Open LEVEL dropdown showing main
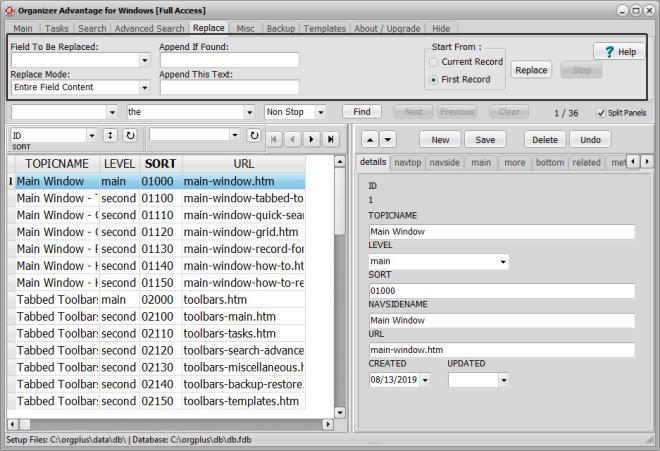The width and height of the screenshot is (660, 451). click(x=503, y=262)
